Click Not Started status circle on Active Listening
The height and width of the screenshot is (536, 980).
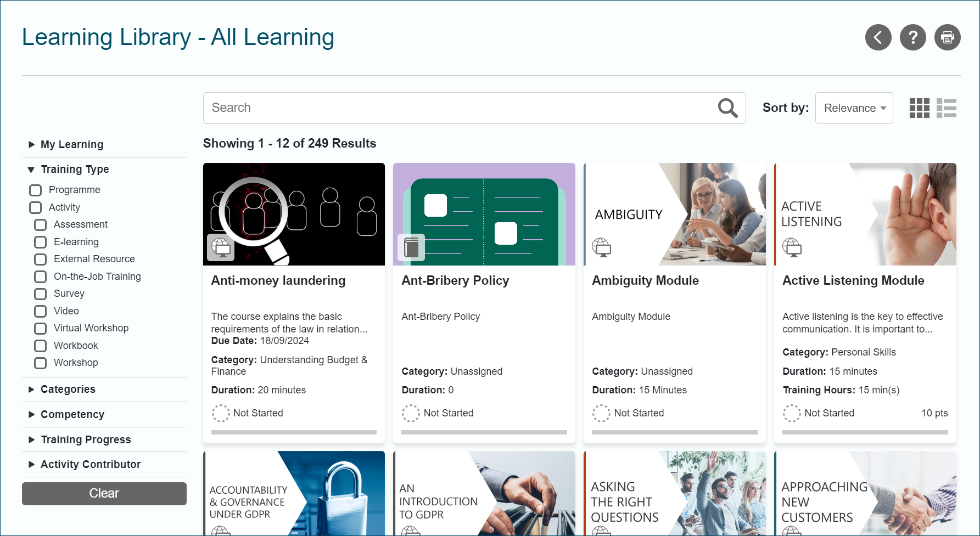tap(792, 413)
